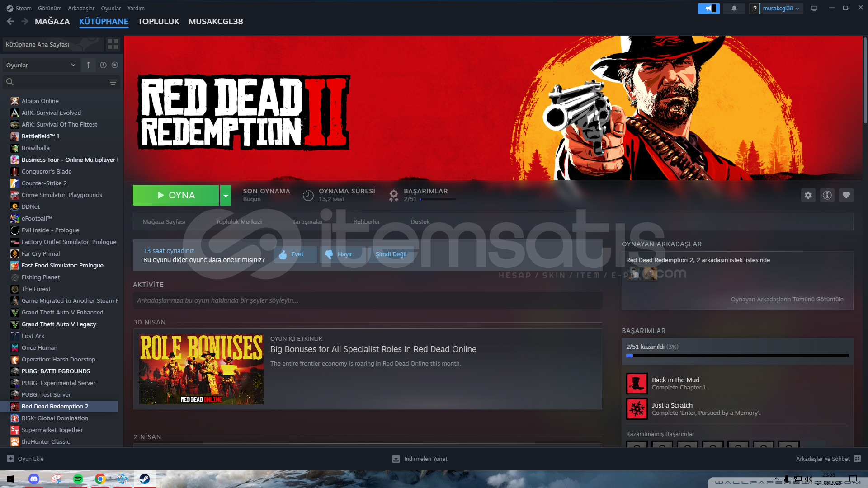This screenshot has width=868, height=488.
Task: Expand the Oyunlar category dropdown
Action: click(x=41, y=65)
